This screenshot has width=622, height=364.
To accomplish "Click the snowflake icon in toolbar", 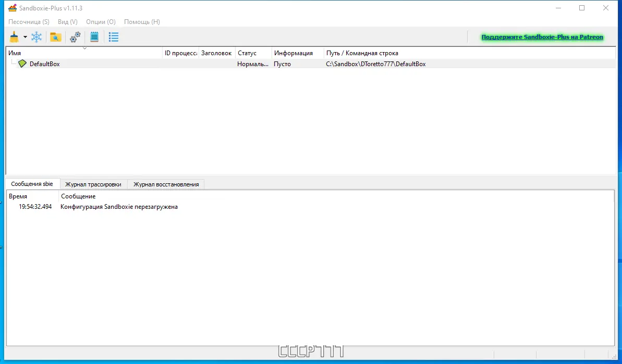I will [x=36, y=37].
